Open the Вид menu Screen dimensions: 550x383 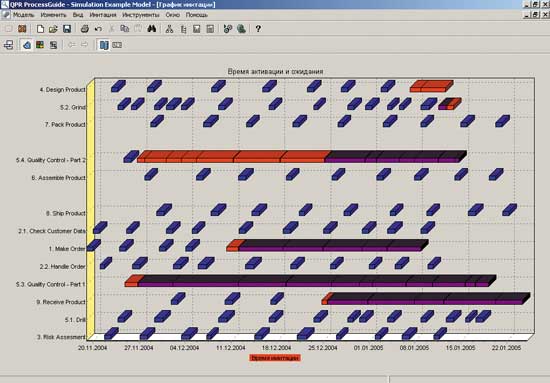tap(78, 15)
